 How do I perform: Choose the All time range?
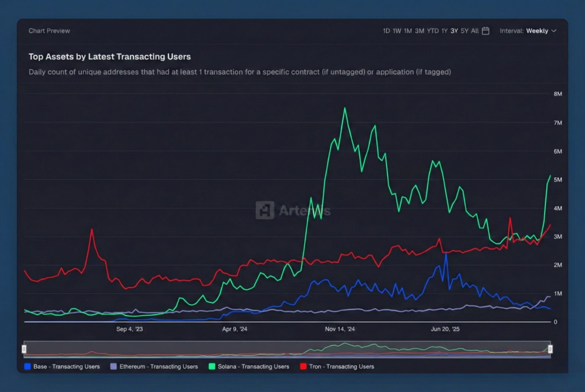474,31
